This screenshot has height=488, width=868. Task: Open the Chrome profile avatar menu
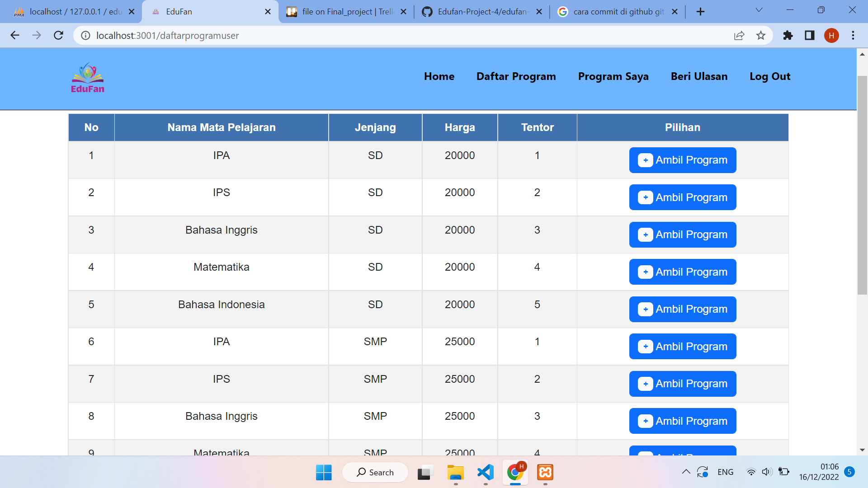pos(832,35)
